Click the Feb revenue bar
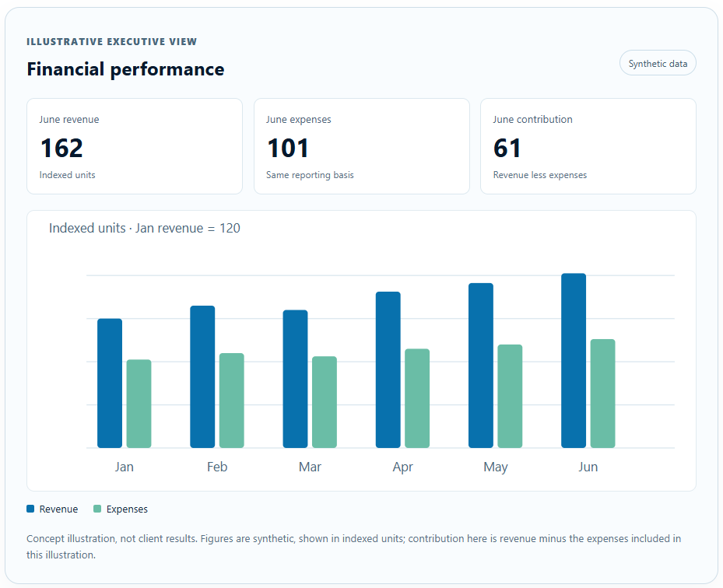The height and width of the screenshot is (588, 723). point(202,376)
